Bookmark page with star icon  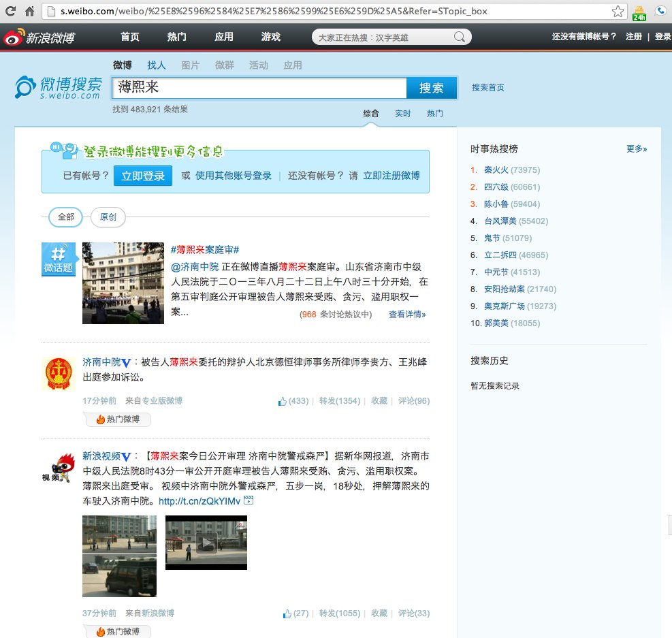pos(617,12)
